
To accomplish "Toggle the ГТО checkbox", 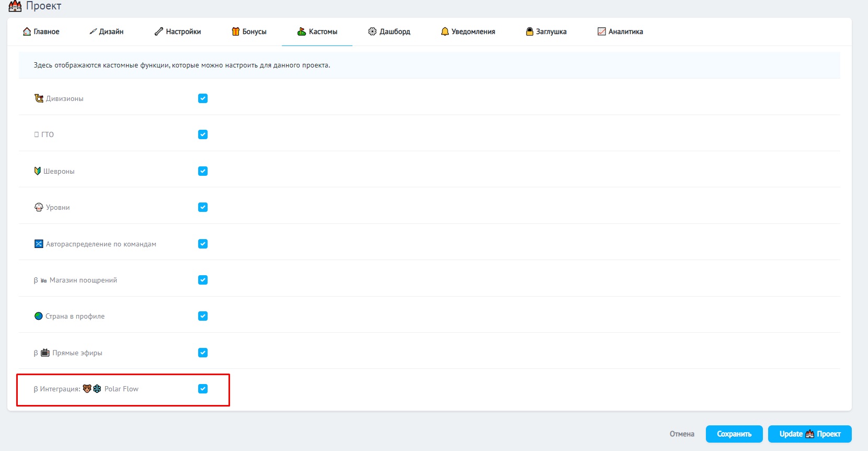I will [x=203, y=134].
